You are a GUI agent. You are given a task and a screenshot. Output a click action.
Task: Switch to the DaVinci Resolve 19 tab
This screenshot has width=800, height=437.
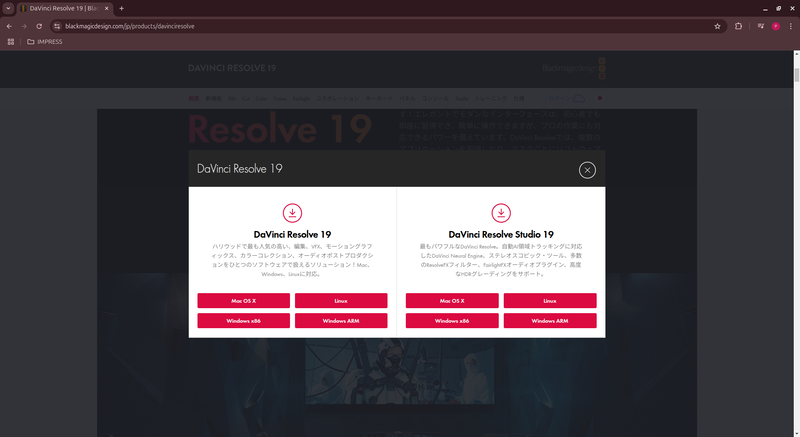pos(64,8)
